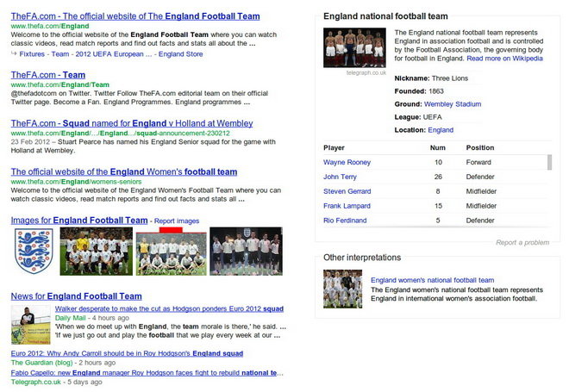
Task: Open the dark night-time team lineup photo
Action: coord(246,252)
